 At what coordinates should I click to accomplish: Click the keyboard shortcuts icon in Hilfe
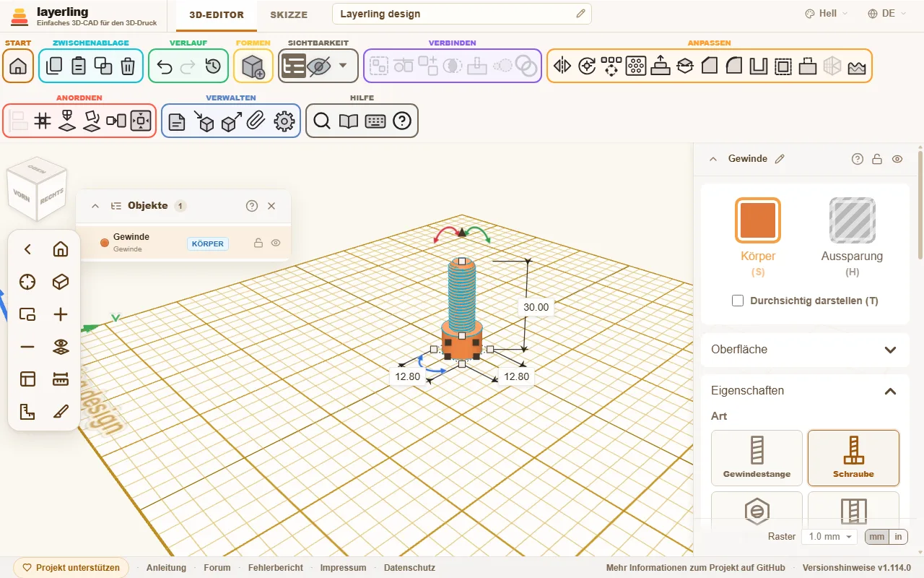[375, 121]
